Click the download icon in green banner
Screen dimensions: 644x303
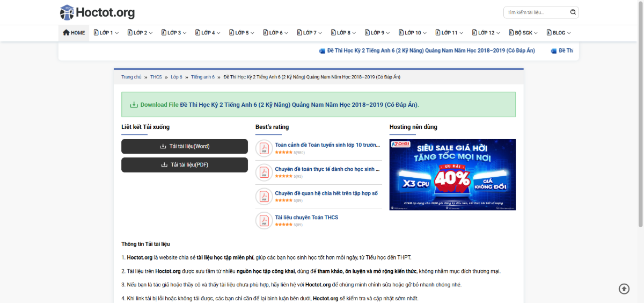click(134, 105)
